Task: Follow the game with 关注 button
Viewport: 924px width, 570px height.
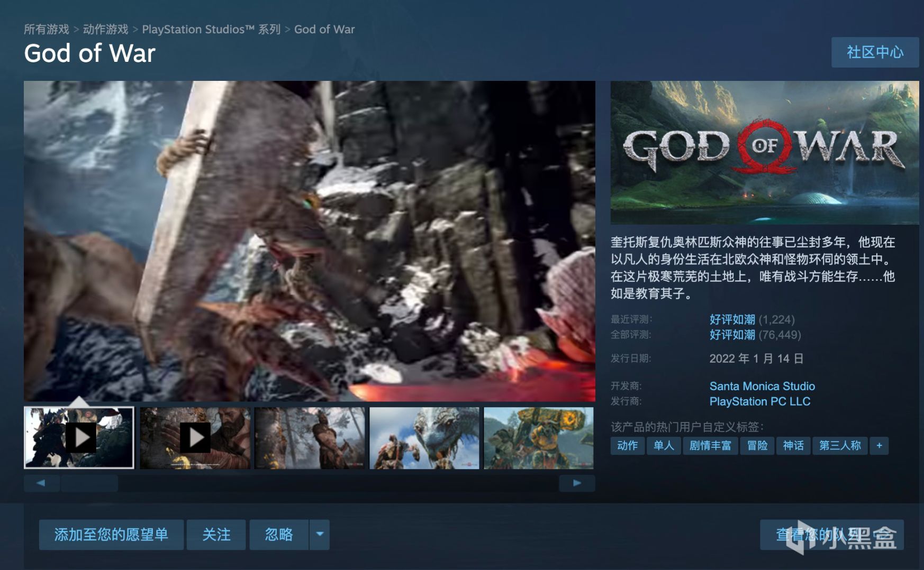Action: pyautogui.click(x=216, y=535)
